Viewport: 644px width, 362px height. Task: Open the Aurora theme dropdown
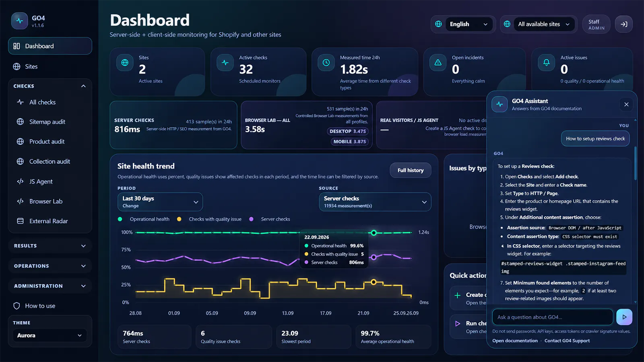tap(50, 335)
